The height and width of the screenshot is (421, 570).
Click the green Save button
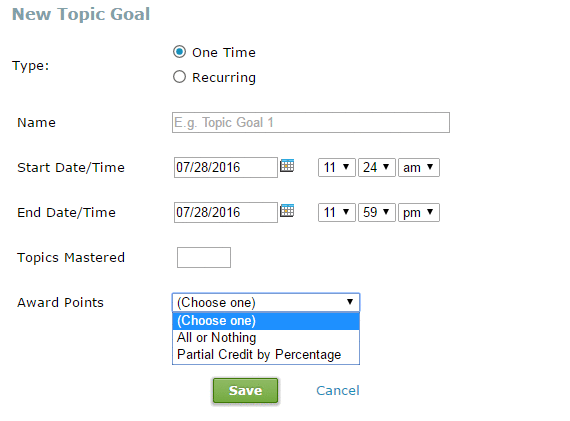tap(245, 390)
